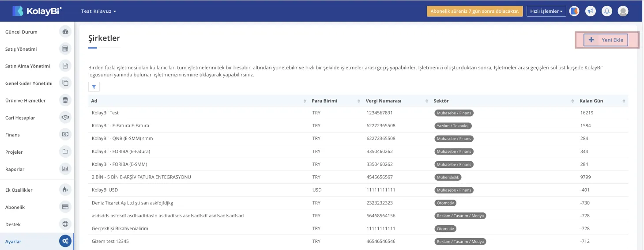
Task: Click USD currency cell
Action: (x=317, y=190)
